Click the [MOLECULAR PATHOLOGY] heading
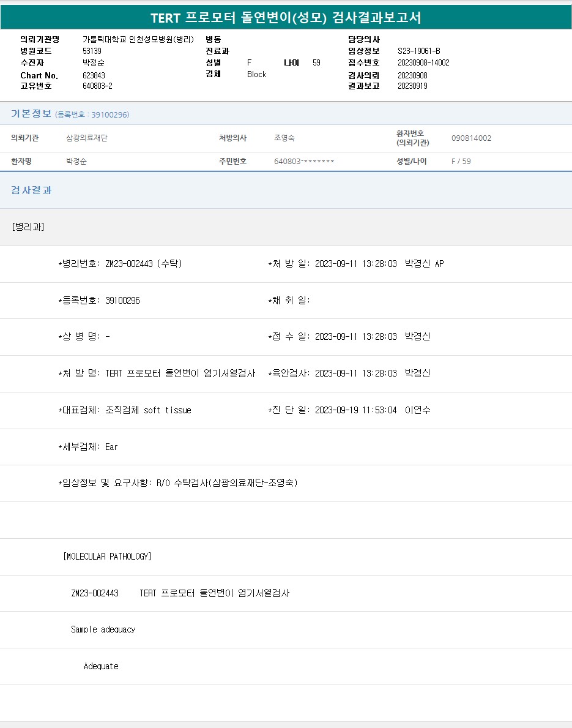Viewport: 572px width, 728px height. pos(107,557)
